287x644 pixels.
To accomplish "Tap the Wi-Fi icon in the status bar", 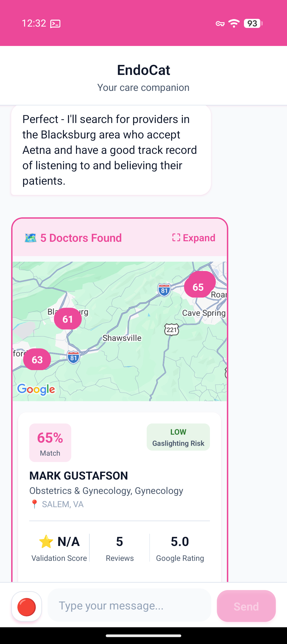I will [x=234, y=23].
